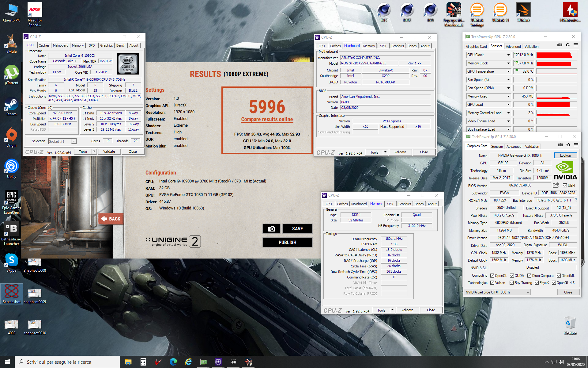Click the Bus Interface question mark icon
588x368 pixels.
576,200
